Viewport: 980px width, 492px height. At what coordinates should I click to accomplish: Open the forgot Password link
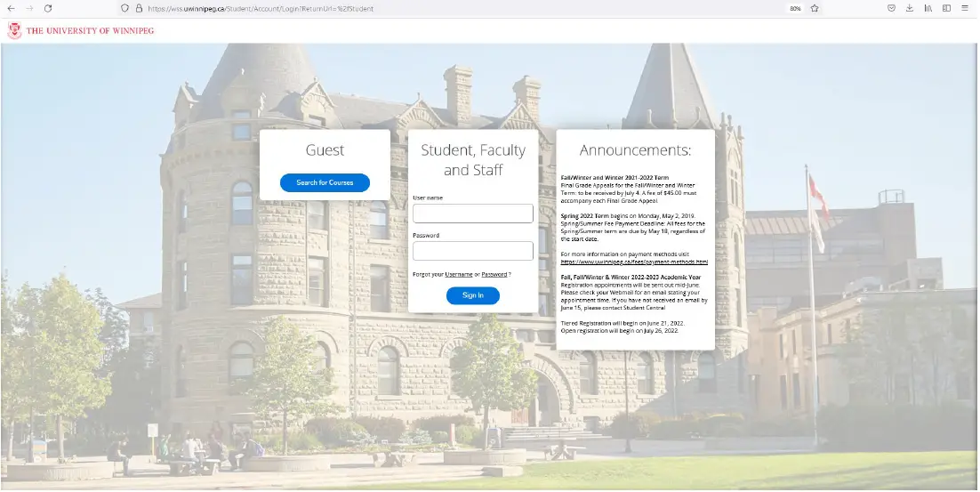click(494, 274)
